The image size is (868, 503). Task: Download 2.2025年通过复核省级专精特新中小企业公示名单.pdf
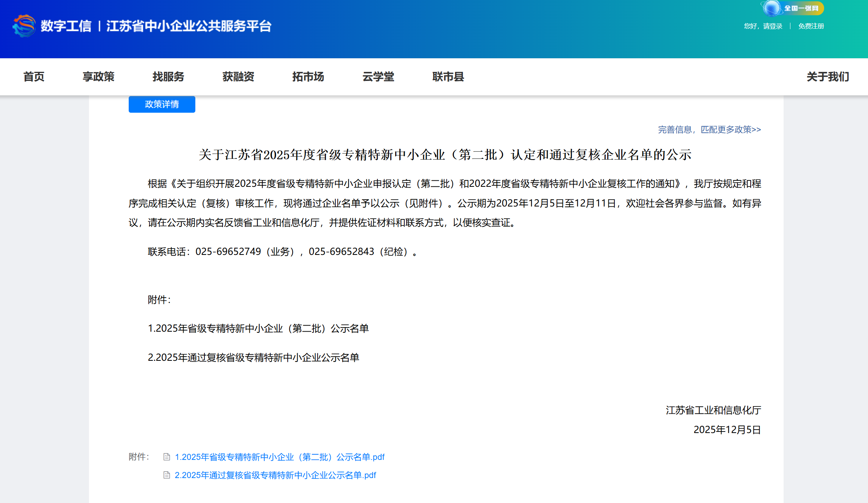(x=275, y=475)
